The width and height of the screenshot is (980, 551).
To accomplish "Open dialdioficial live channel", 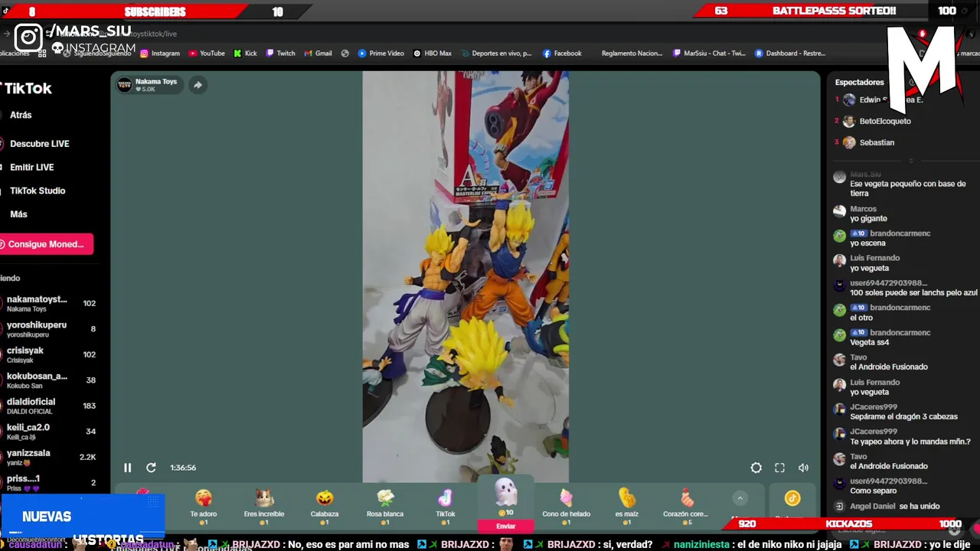I will pos(50,406).
